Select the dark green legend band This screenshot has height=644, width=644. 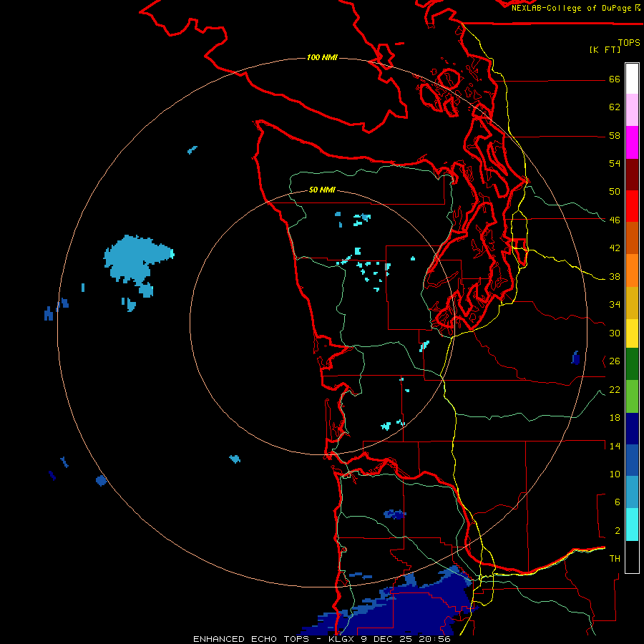(632, 364)
